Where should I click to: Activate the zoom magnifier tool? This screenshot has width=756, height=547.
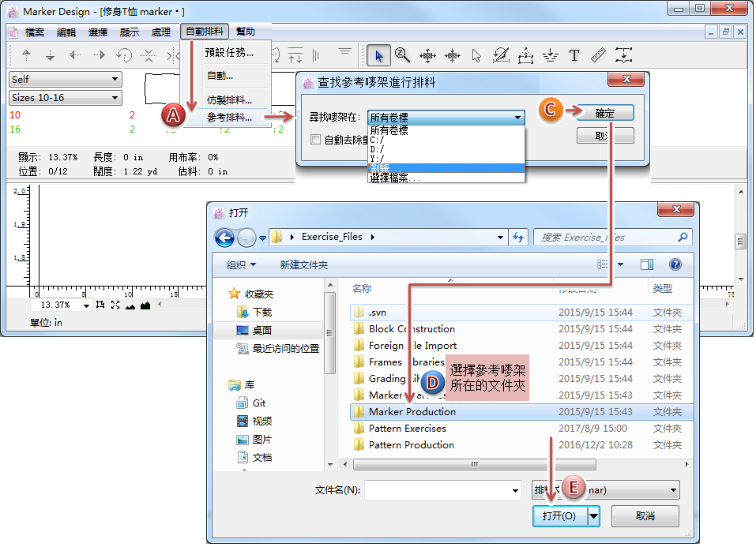pyautogui.click(x=402, y=55)
